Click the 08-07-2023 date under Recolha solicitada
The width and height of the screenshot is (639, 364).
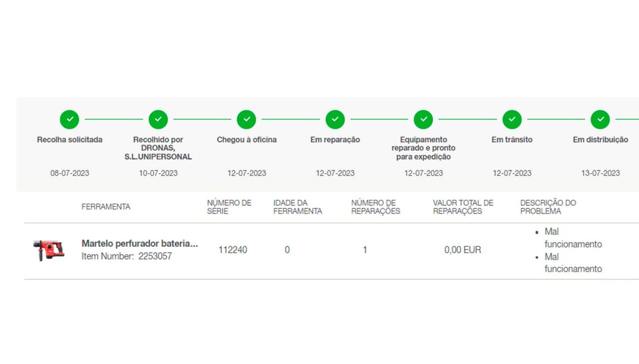click(x=69, y=173)
